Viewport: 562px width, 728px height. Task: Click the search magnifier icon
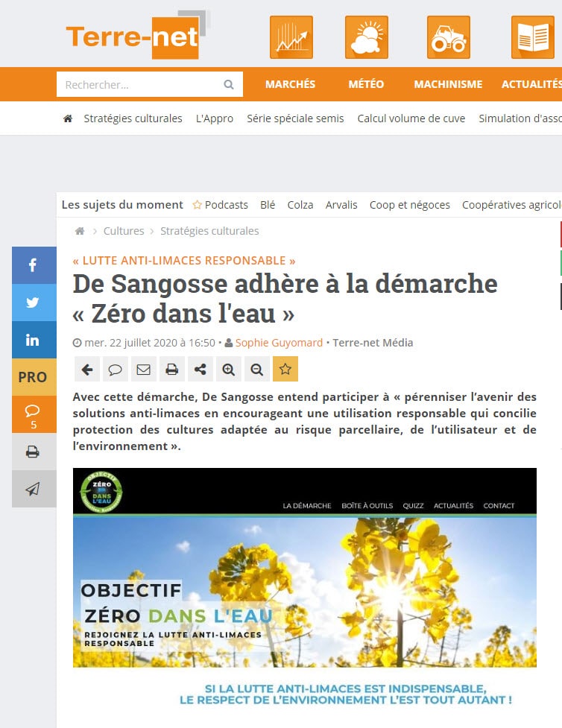(x=229, y=84)
